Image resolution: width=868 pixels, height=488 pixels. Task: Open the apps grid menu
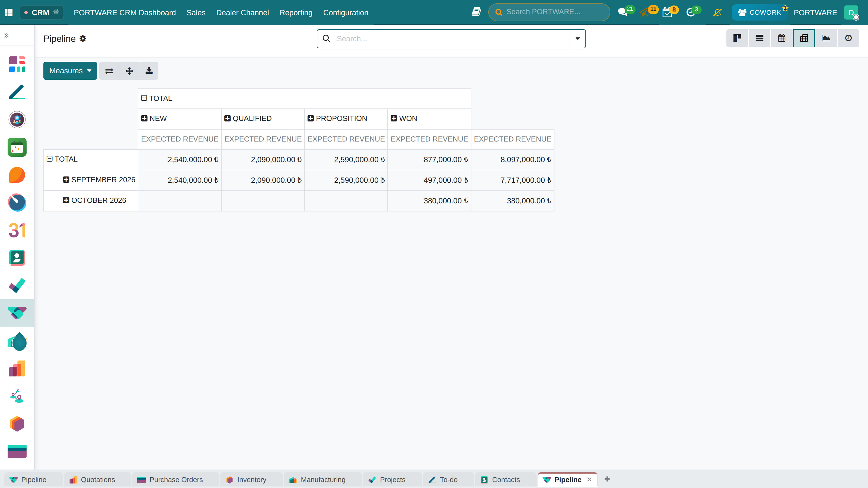point(9,12)
